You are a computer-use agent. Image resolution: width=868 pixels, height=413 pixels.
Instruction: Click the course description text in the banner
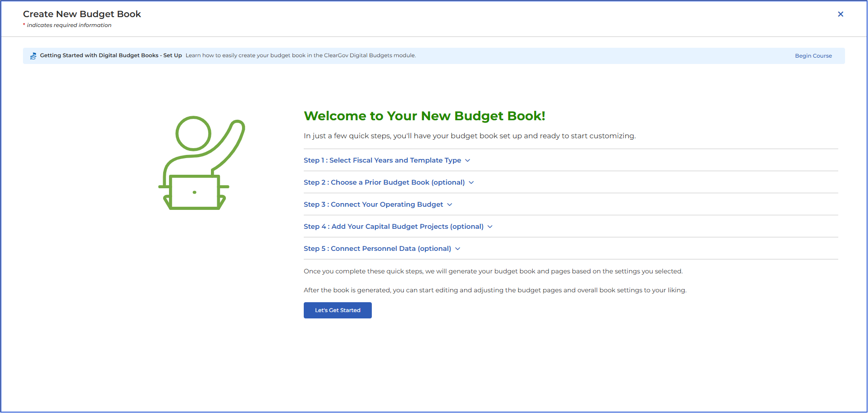[301, 55]
